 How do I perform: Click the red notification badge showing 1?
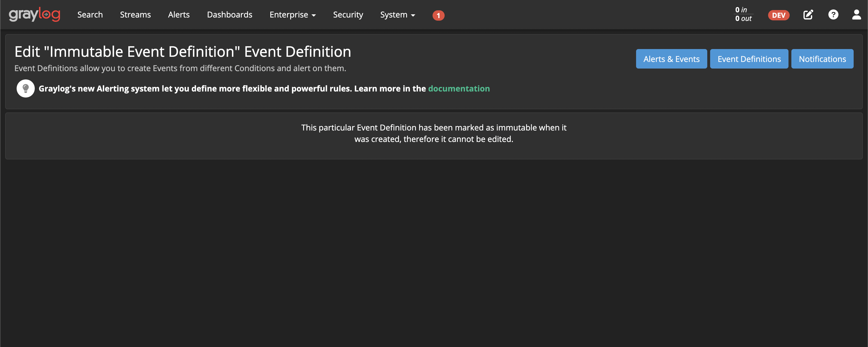click(438, 15)
